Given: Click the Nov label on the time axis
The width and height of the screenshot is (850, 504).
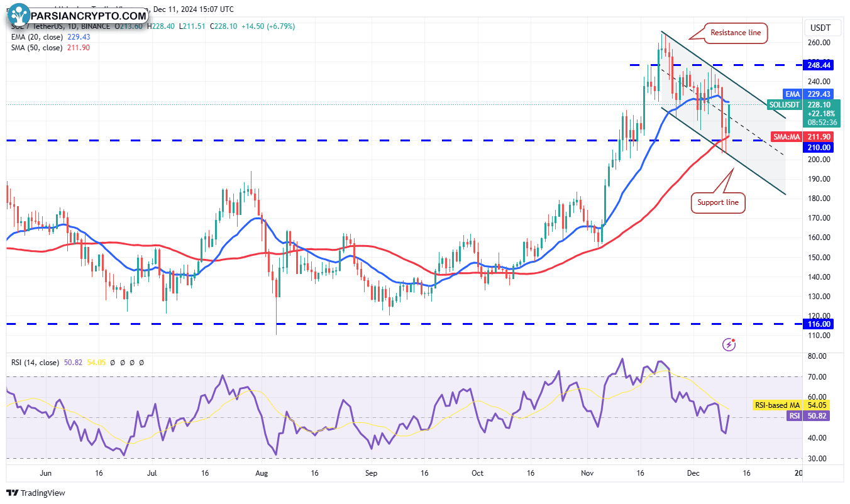Looking at the screenshot, I should pyautogui.click(x=587, y=473).
